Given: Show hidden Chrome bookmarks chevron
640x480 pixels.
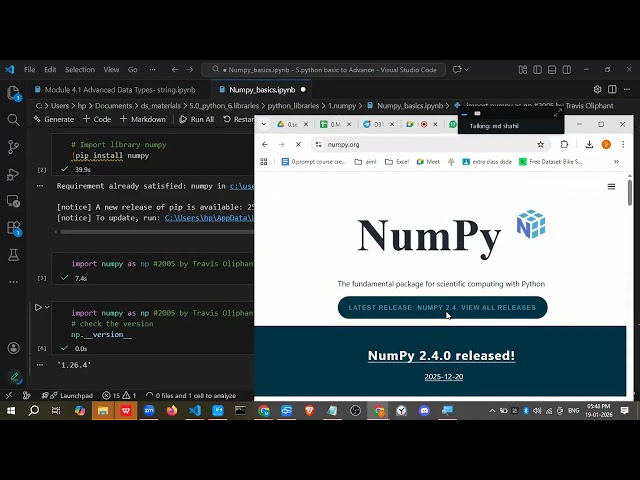Looking at the screenshot, I should 616,162.
